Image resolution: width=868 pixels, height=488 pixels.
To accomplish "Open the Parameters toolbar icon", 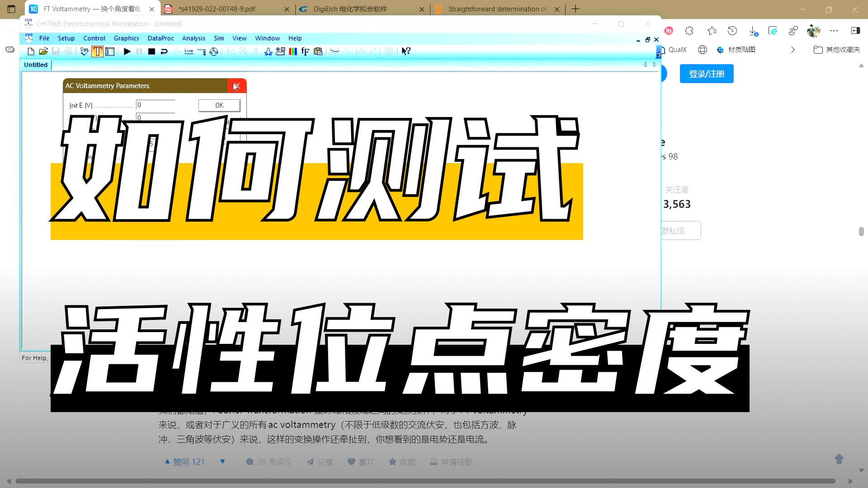I will click(110, 52).
